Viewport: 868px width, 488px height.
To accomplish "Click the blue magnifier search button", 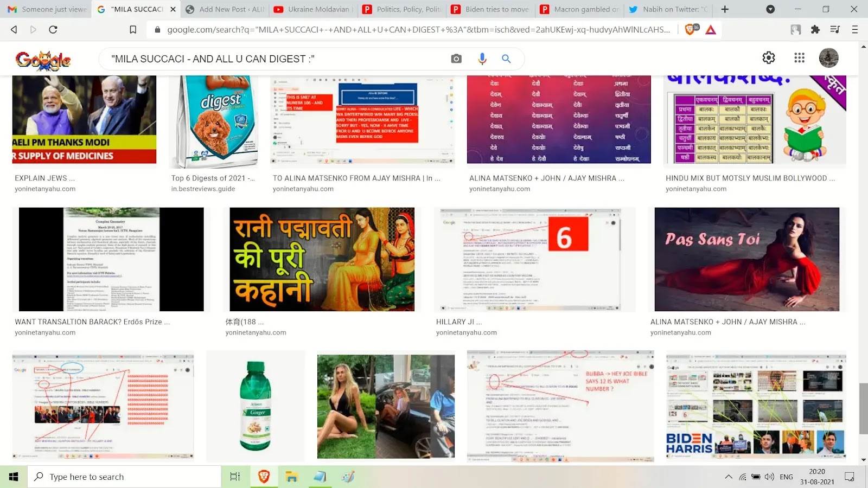I will pos(506,59).
